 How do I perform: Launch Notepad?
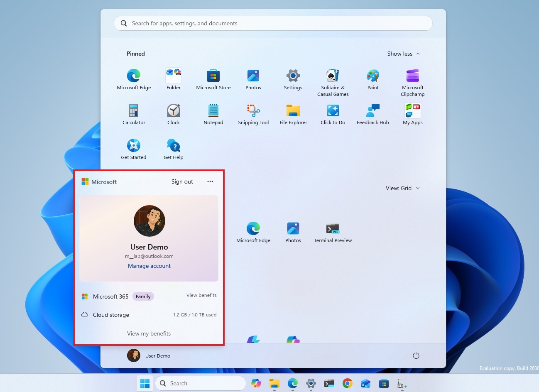pyautogui.click(x=213, y=114)
